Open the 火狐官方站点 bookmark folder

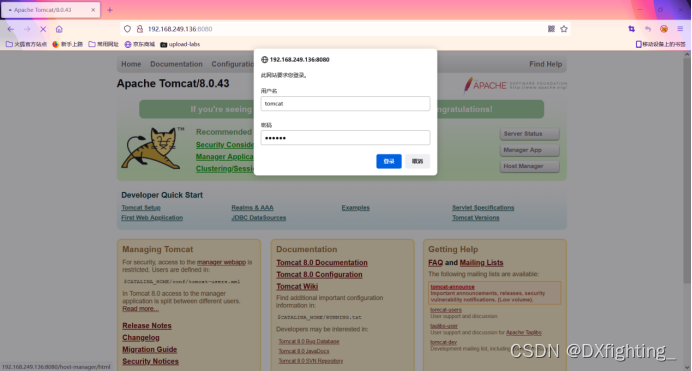(26, 44)
